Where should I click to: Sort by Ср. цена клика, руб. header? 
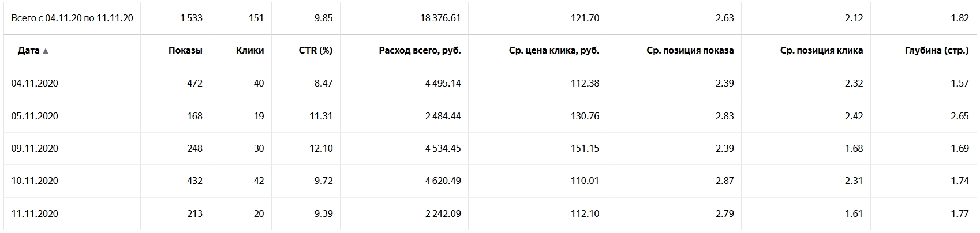click(554, 51)
